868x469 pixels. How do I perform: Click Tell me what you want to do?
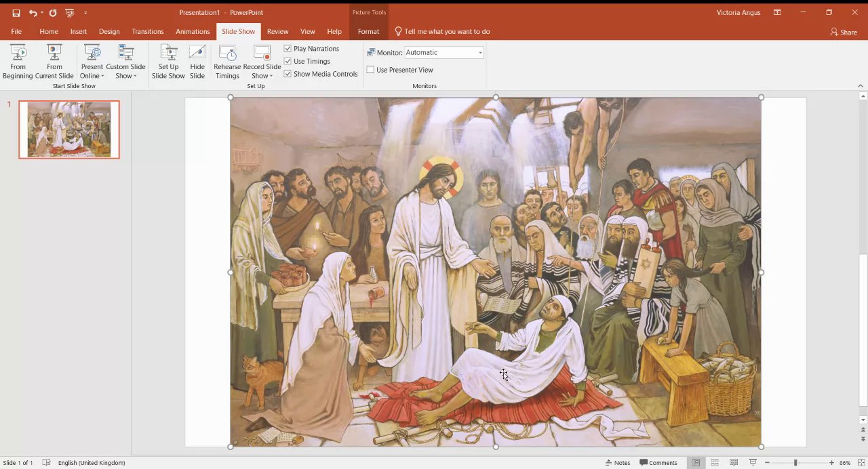[x=442, y=31]
